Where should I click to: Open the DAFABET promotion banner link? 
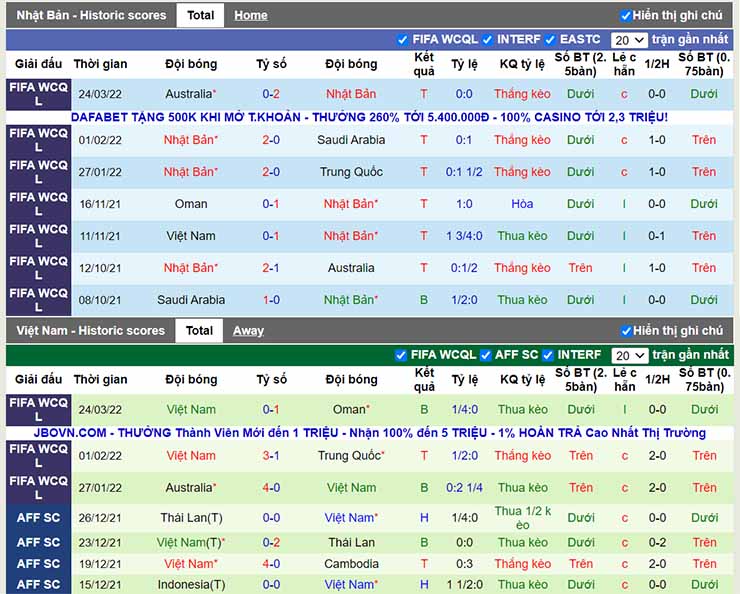click(x=370, y=117)
